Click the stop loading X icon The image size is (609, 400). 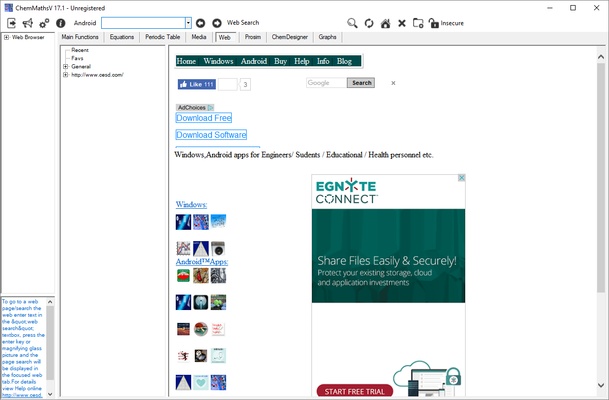(402, 23)
